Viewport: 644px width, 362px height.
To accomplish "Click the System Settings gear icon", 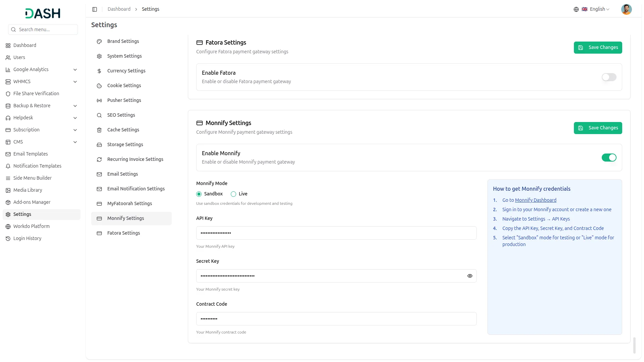I will 99,56.
